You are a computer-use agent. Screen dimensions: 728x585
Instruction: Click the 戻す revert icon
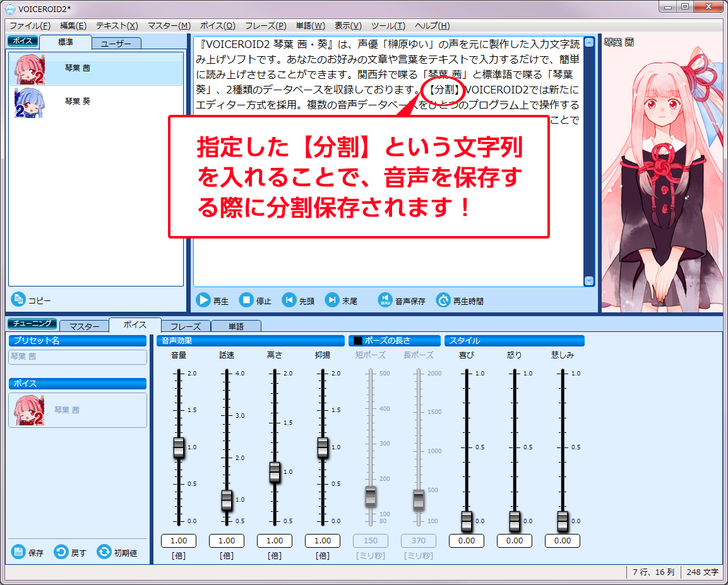pyautogui.click(x=61, y=552)
